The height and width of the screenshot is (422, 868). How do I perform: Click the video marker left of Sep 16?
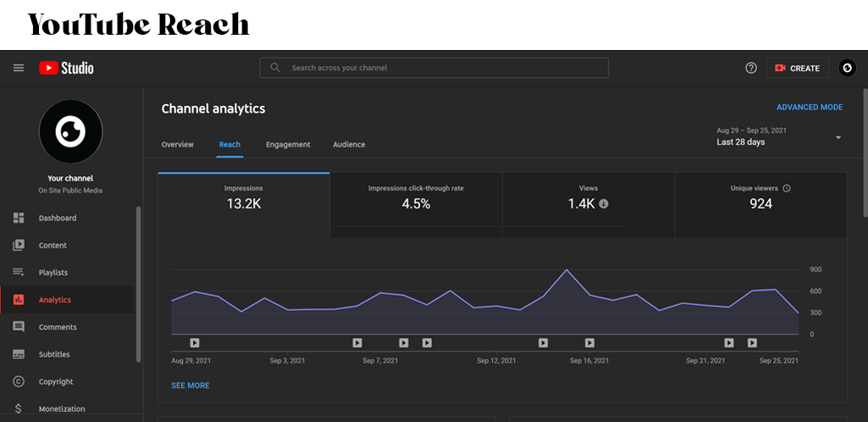point(543,343)
